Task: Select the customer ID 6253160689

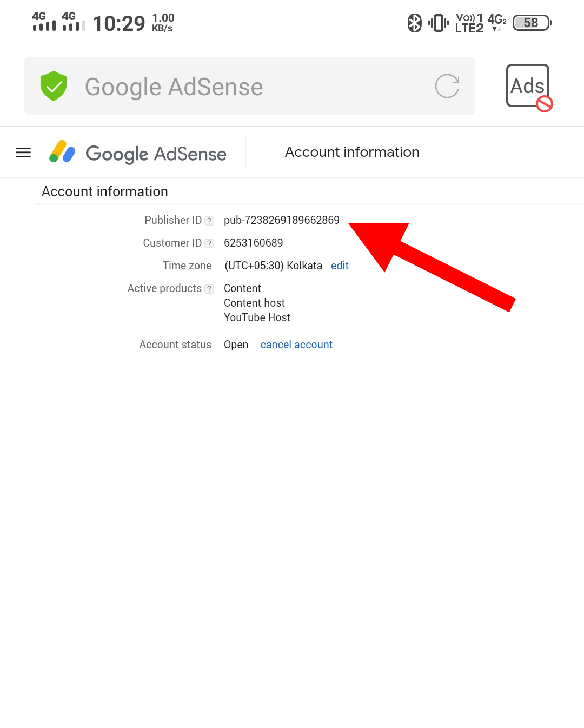Action: tap(254, 243)
